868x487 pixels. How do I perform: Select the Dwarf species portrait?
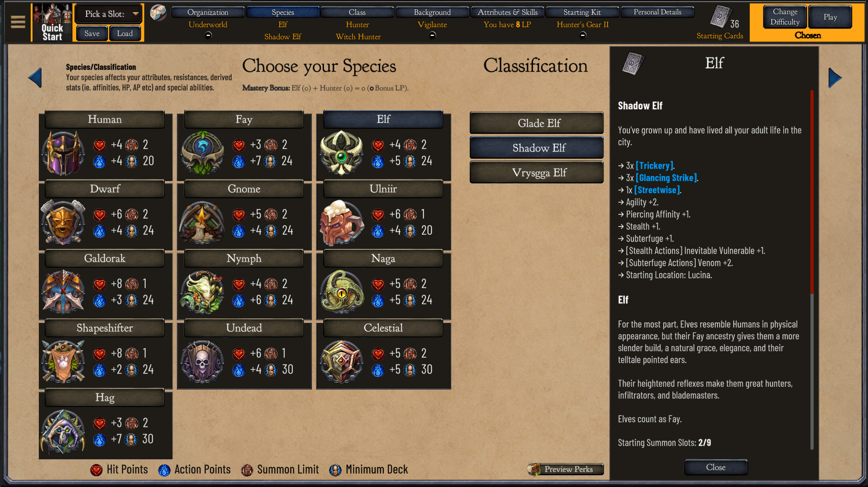[x=63, y=222]
